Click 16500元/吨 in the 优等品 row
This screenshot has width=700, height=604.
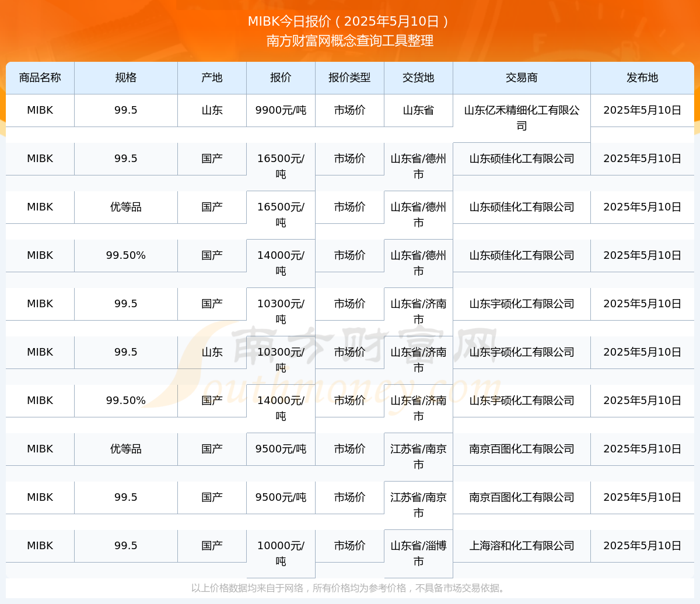point(281,215)
